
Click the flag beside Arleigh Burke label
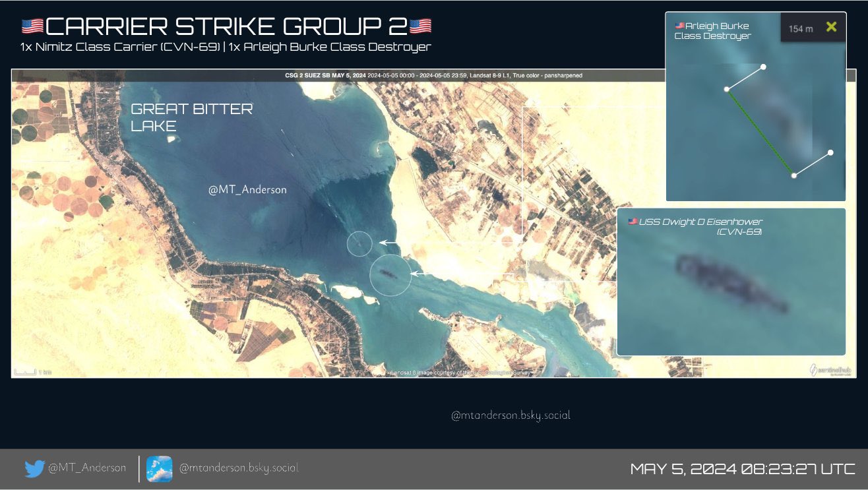click(679, 25)
